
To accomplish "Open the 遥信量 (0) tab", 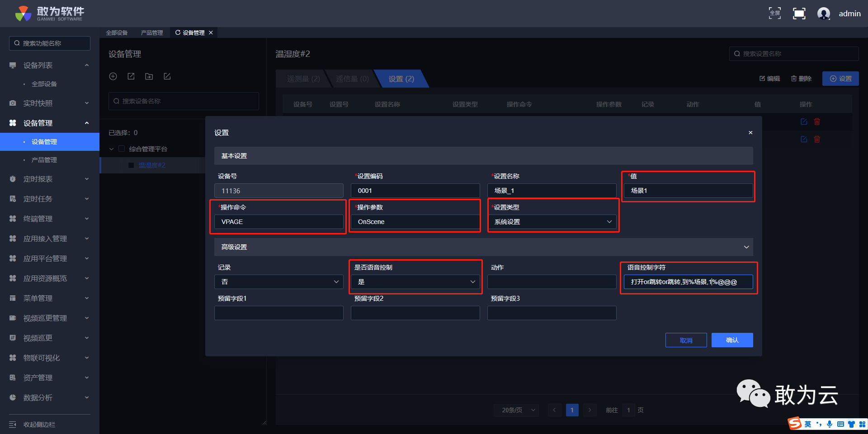I will (x=352, y=79).
